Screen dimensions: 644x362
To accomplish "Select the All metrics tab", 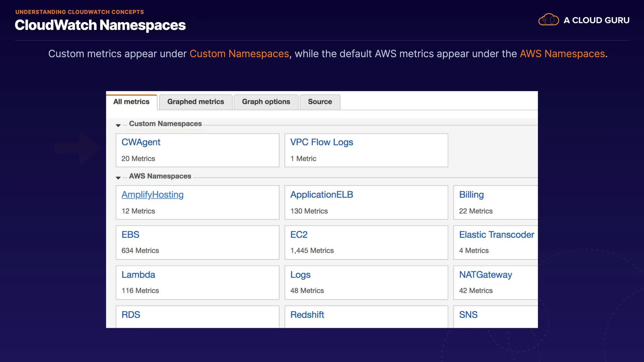I will 131,102.
